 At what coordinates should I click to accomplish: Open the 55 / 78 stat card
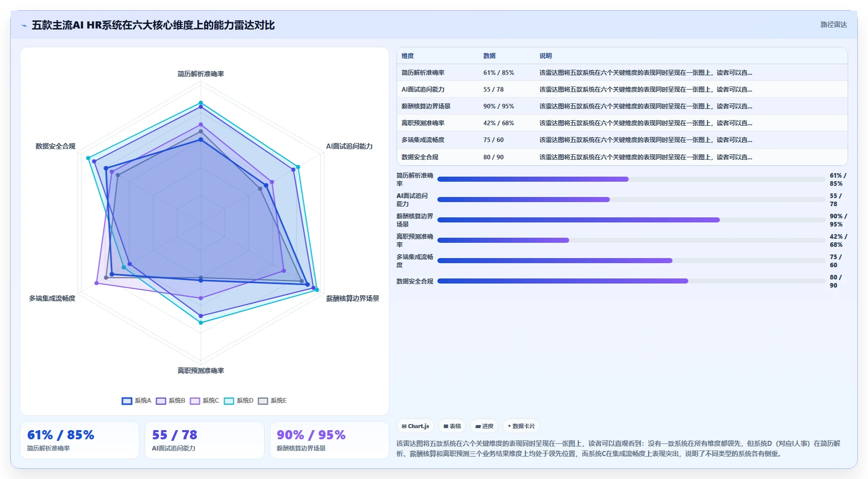(205, 440)
